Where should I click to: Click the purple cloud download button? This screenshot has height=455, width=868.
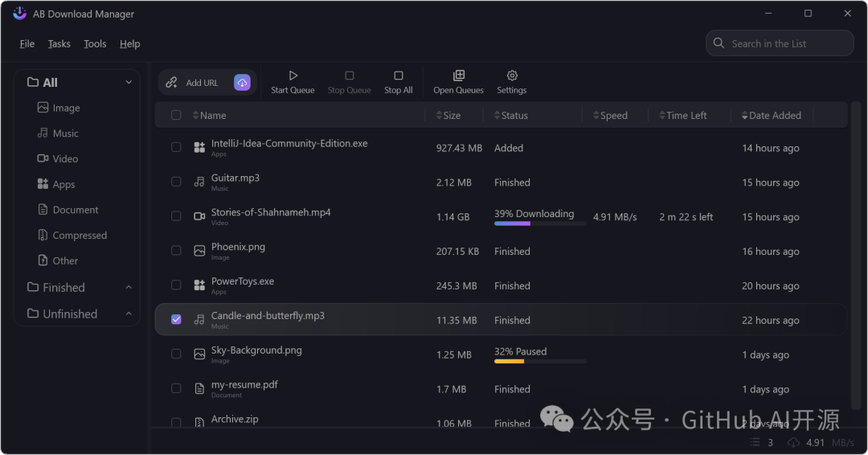(242, 83)
